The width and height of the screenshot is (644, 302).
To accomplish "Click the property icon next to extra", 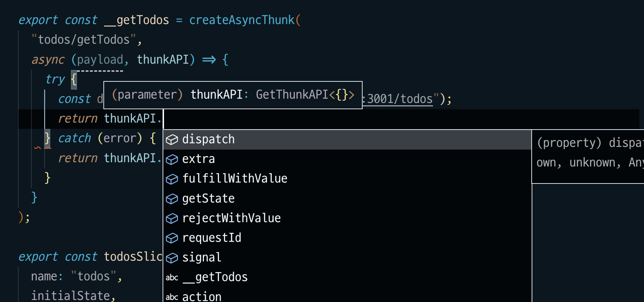I will pos(172,160).
